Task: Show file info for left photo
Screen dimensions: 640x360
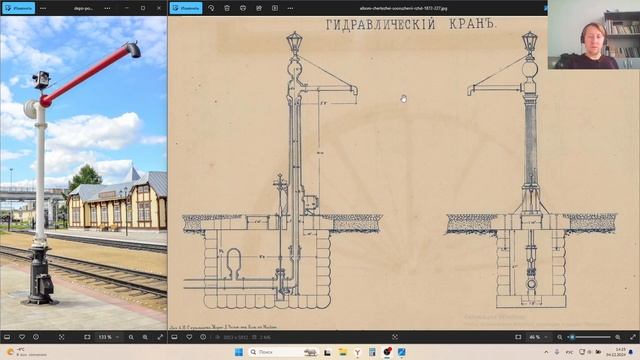Action: pyautogui.click(x=36, y=337)
